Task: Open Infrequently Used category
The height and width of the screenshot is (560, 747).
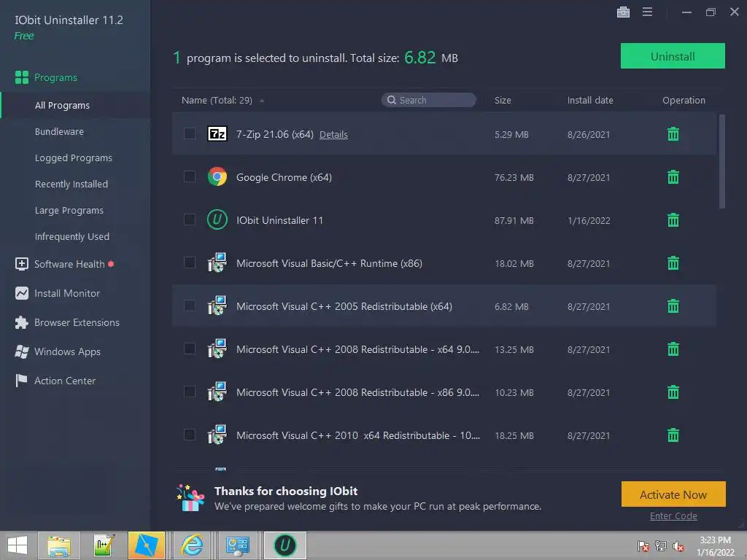Action: [72, 236]
